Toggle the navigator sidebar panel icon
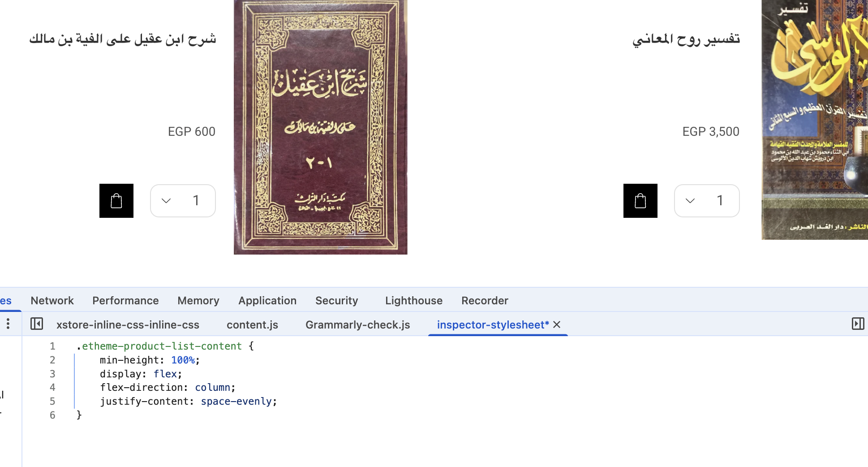This screenshot has width=868, height=467. (37, 324)
